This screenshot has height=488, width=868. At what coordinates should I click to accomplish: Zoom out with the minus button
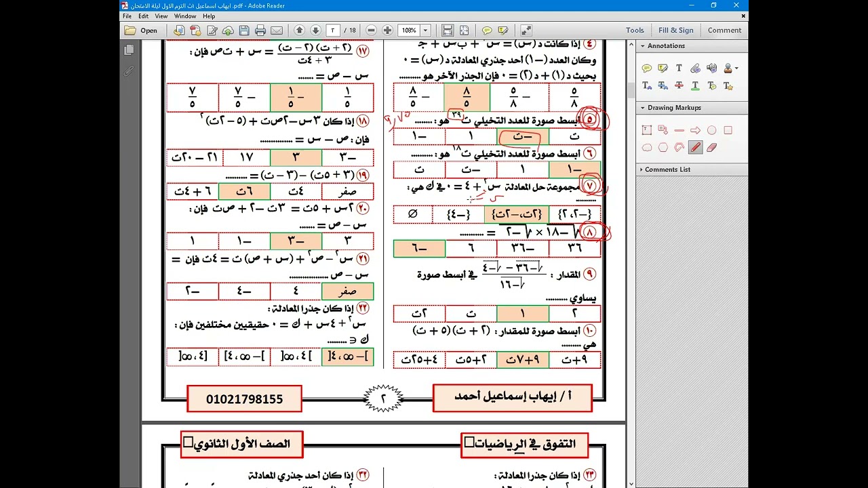(371, 30)
